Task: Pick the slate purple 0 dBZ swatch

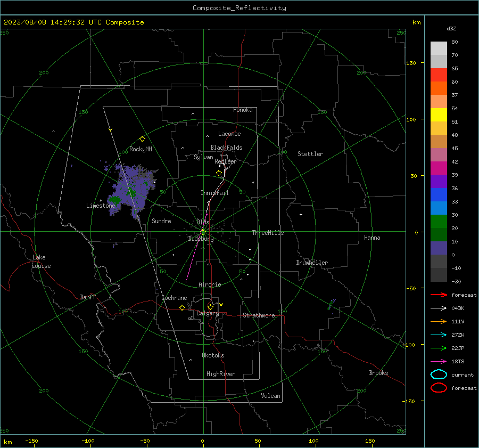Action: click(439, 248)
